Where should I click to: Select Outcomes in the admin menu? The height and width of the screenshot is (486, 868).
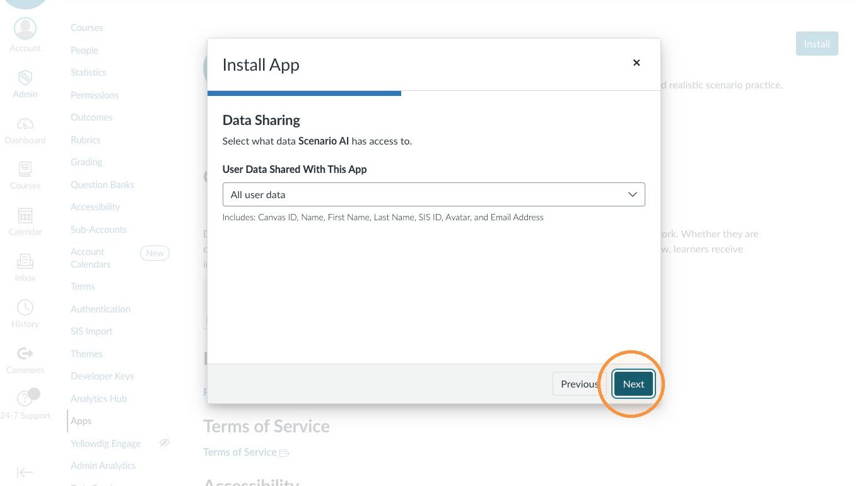[x=91, y=117]
